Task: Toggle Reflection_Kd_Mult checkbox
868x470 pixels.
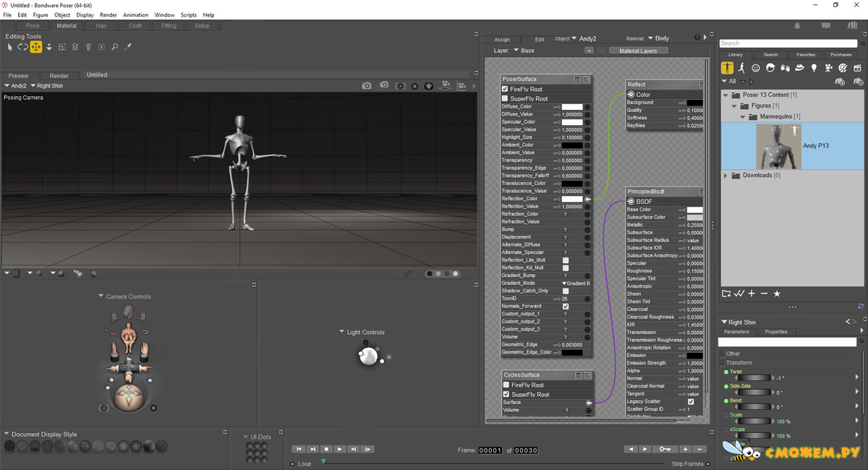Action: pyautogui.click(x=566, y=268)
